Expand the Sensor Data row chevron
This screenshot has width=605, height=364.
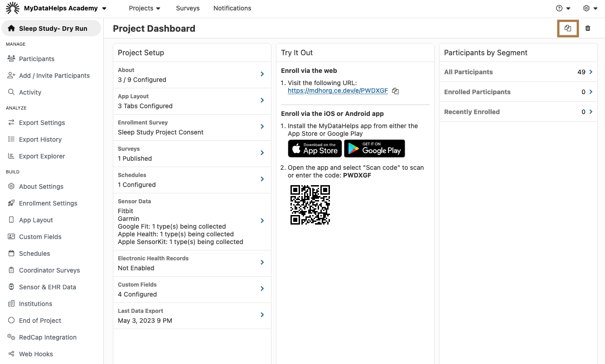(262, 220)
